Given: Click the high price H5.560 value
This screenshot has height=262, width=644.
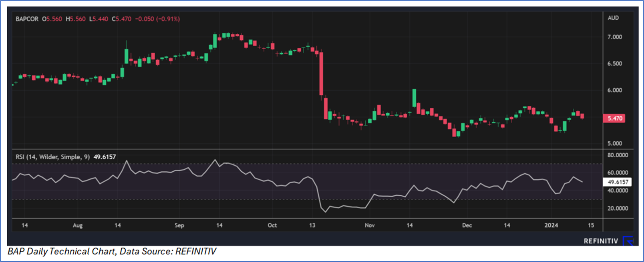Looking at the screenshot, I should 76,19.
